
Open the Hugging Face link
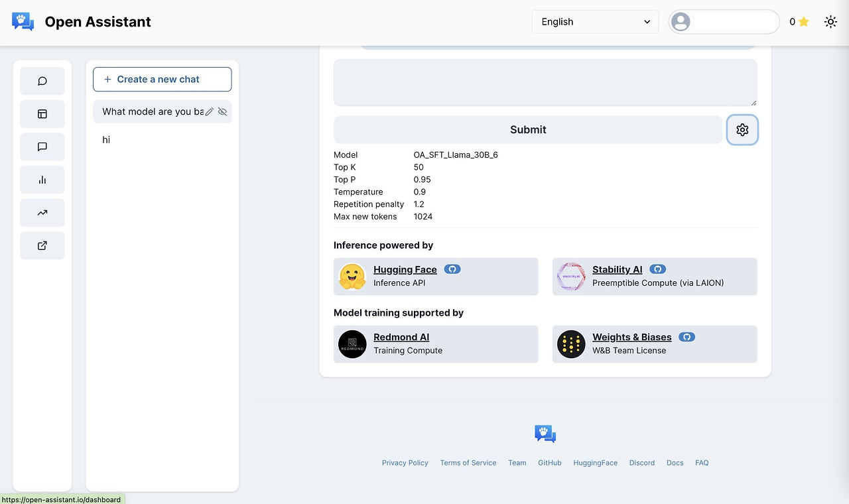(405, 269)
